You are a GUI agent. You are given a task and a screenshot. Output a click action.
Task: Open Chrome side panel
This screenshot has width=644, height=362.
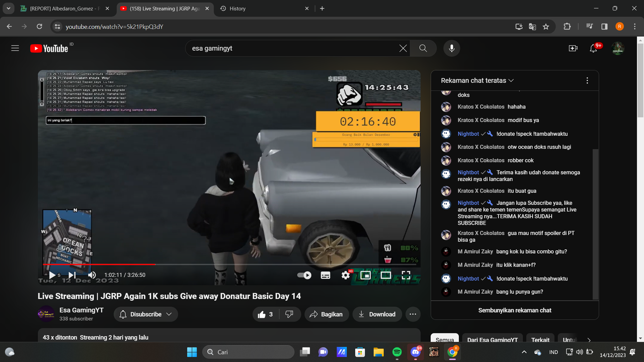604,27
